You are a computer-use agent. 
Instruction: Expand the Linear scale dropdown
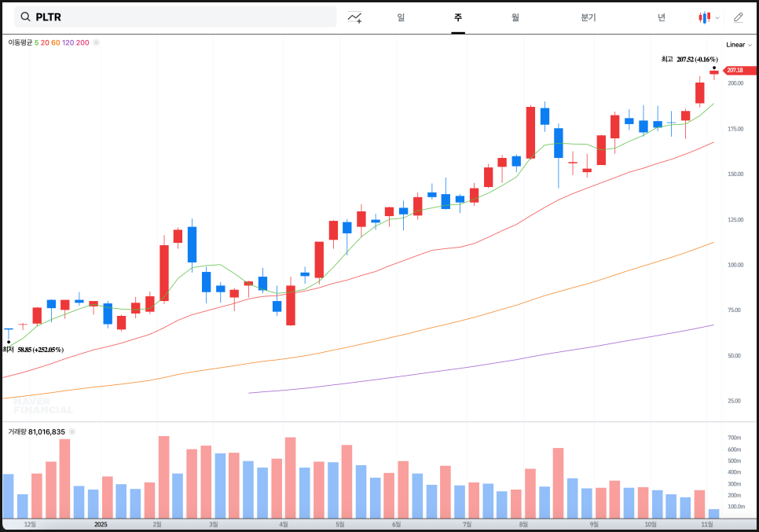pyautogui.click(x=735, y=45)
